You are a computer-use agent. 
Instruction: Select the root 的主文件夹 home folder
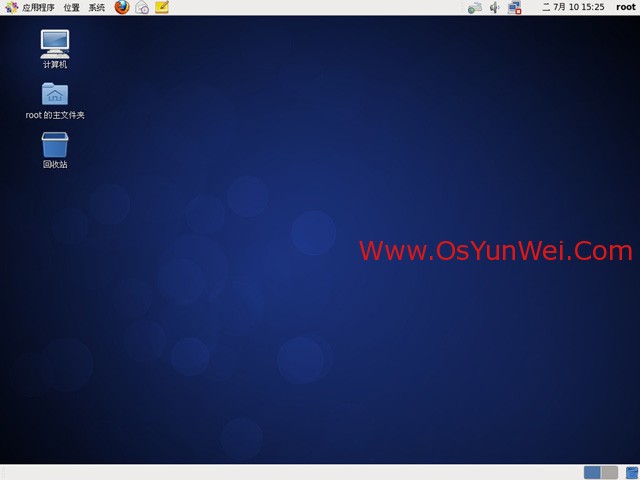point(55,101)
